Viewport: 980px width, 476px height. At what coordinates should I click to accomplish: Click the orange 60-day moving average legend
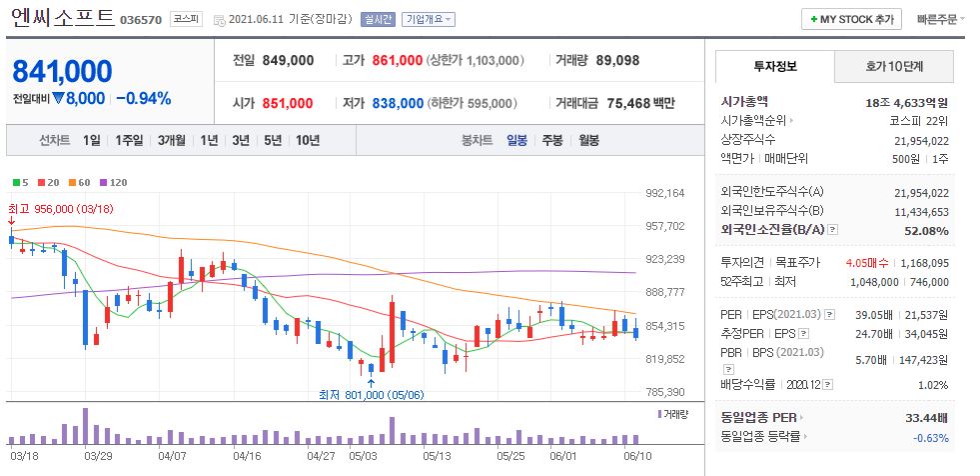pos(80,183)
